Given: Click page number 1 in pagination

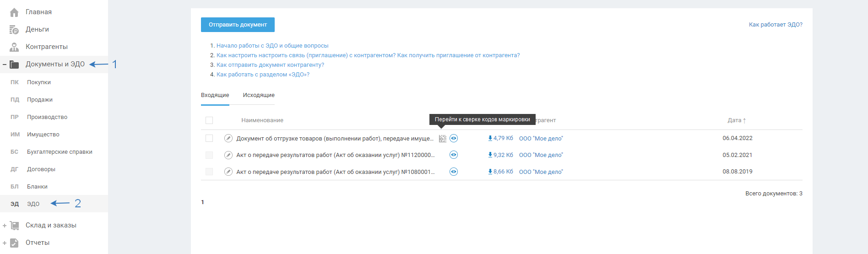Looking at the screenshot, I should [202, 202].
